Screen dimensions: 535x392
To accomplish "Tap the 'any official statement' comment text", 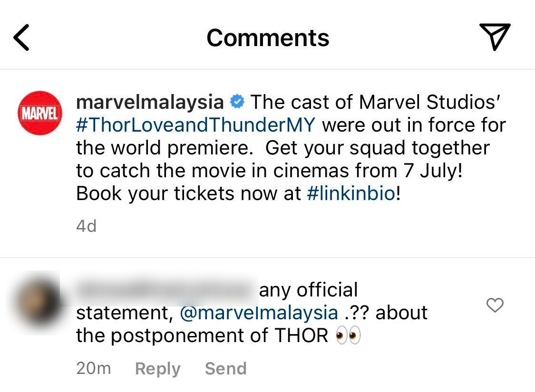I will pyautogui.click(x=217, y=301).
